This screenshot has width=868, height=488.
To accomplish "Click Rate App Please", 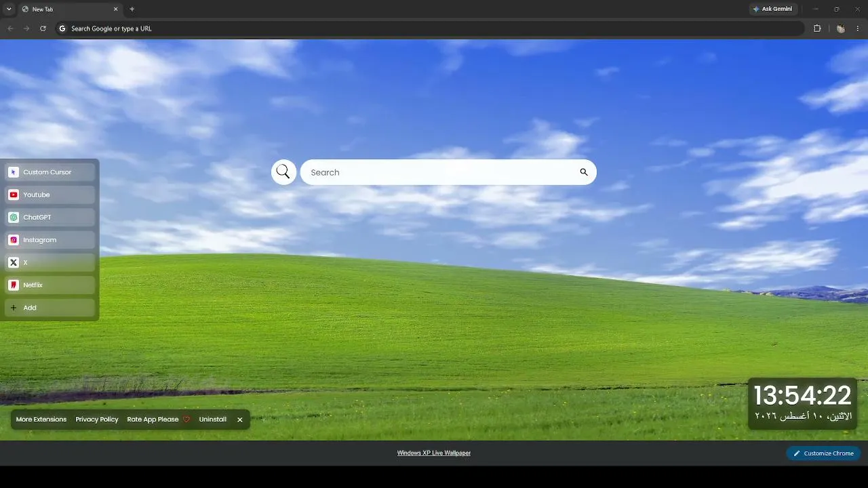I will [159, 420].
